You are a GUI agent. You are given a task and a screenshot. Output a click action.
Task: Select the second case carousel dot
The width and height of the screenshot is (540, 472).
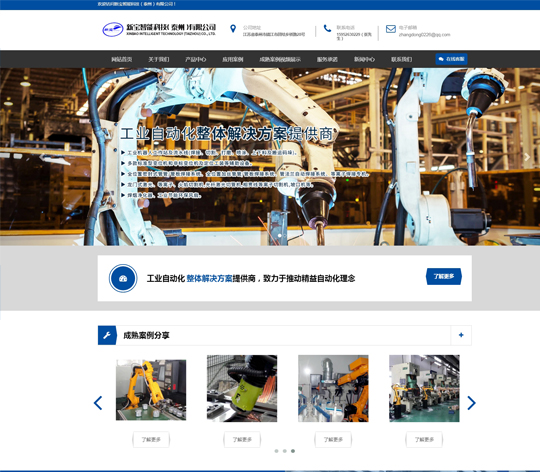(284, 451)
